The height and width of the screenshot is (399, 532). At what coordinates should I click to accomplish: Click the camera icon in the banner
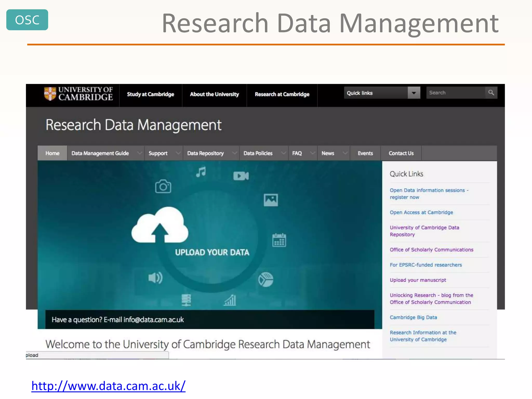pos(163,186)
